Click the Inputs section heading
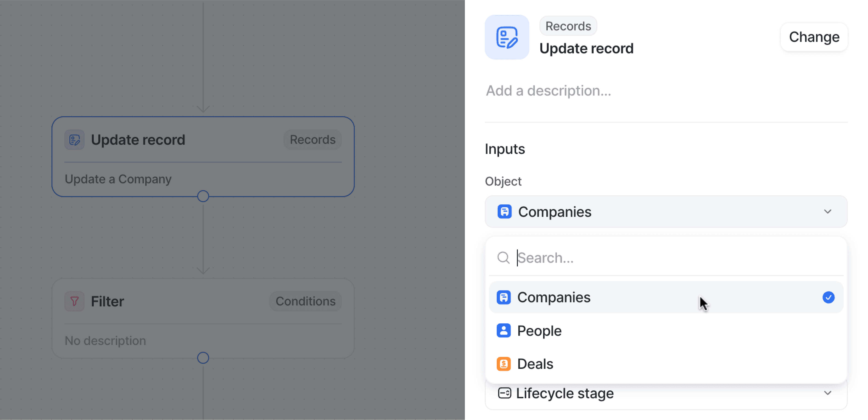The width and height of the screenshot is (868, 420). pyautogui.click(x=505, y=149)
